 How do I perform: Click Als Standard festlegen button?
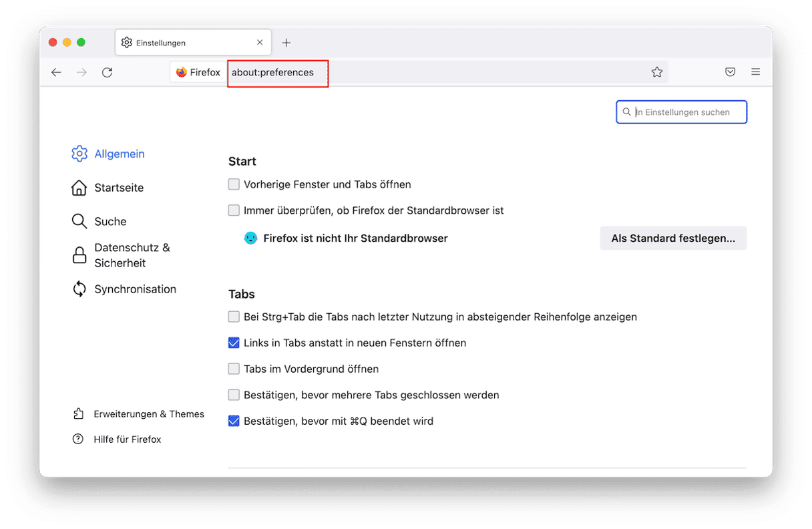tap(673, 238)
